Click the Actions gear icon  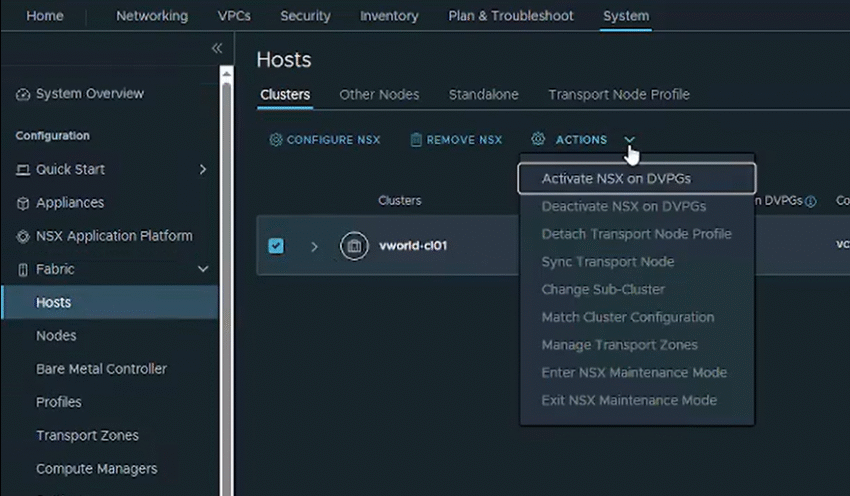click(x=538, y=139)
